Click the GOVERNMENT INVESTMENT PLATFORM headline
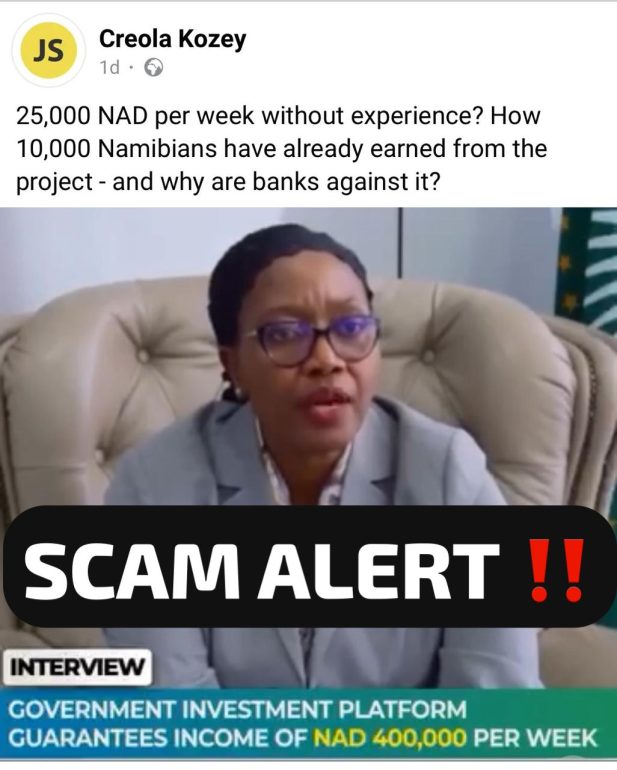Screen dimensions: 617x770 click(x=237, y=710)
